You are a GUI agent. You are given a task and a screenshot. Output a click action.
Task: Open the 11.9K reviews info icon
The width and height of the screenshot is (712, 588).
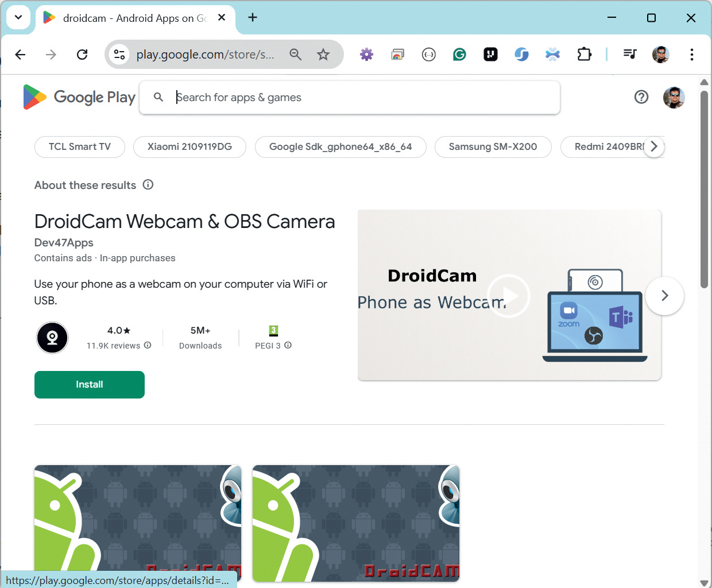click(148, 345)
